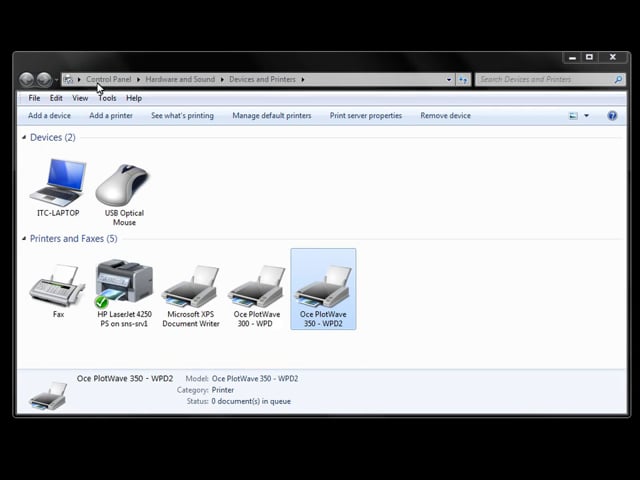
Task: Click Print server properties
Action: [x=366, y=116]
